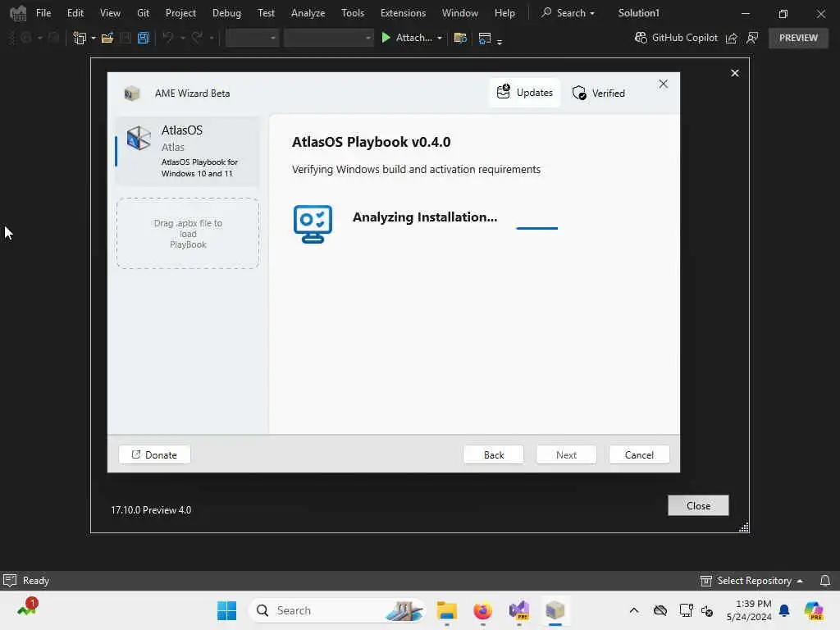840x630 pixels.
Task: Open the solution platforms combo box
Action: pyautogui.click(x=328, y=38)
